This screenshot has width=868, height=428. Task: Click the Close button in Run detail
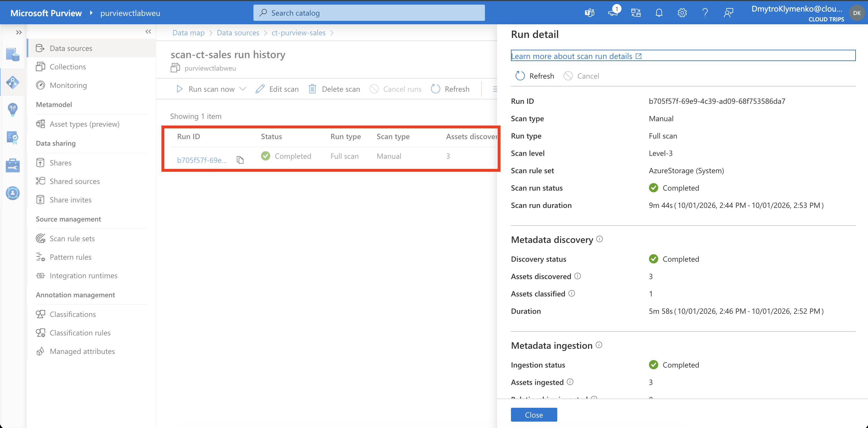coord(534,415)
